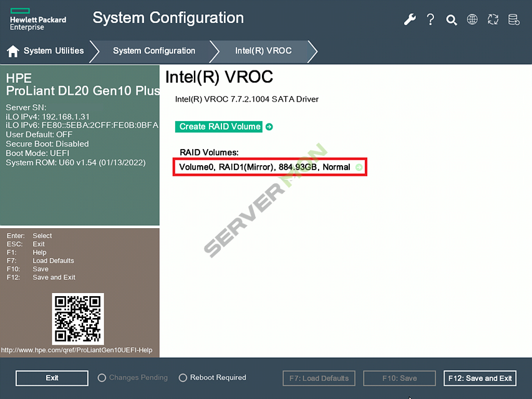Click the RAID Volumes: label
Viewport: 532px width, 399px height.
click(209, 152)
